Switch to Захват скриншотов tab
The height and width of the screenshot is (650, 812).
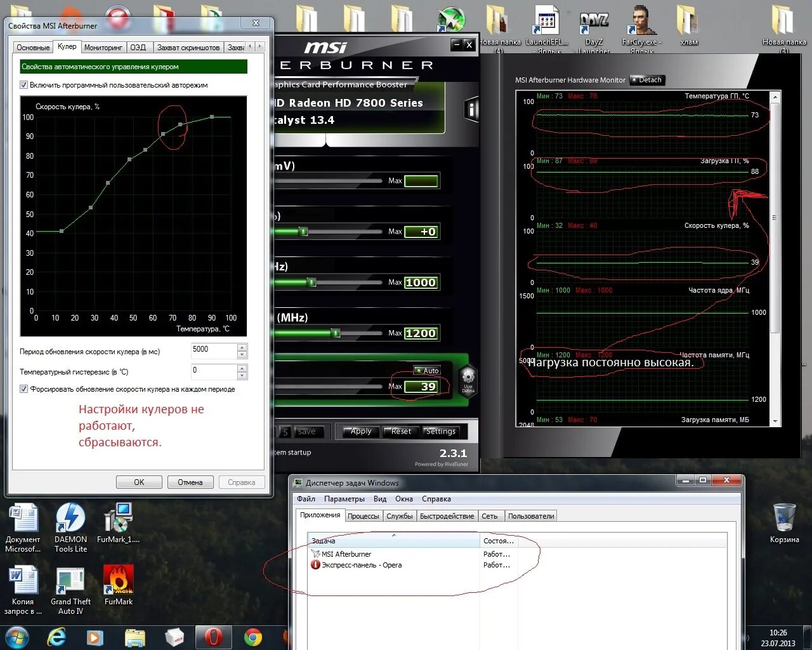click(188, 48)
